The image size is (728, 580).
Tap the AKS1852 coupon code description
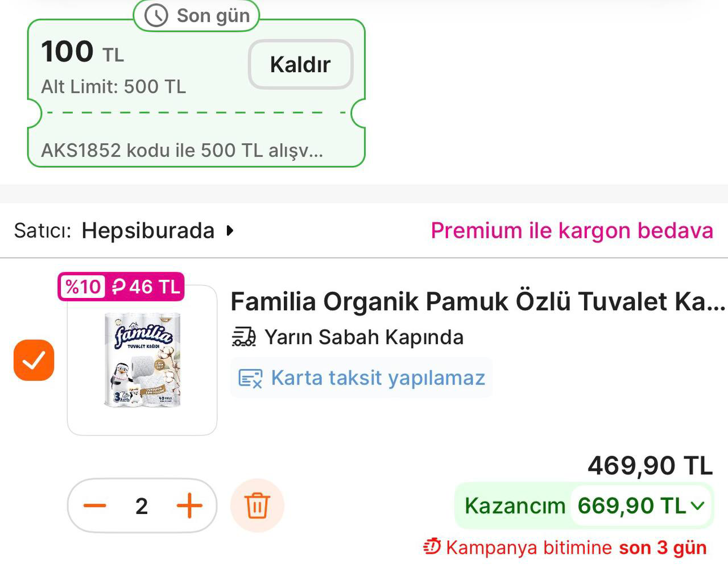tap(182, 151)
